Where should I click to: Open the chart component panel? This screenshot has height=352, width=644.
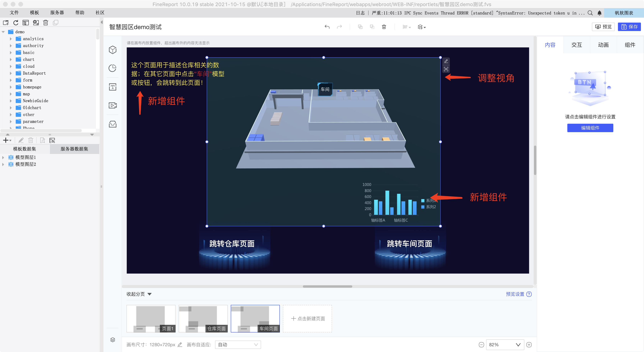(x=113, y=68)
